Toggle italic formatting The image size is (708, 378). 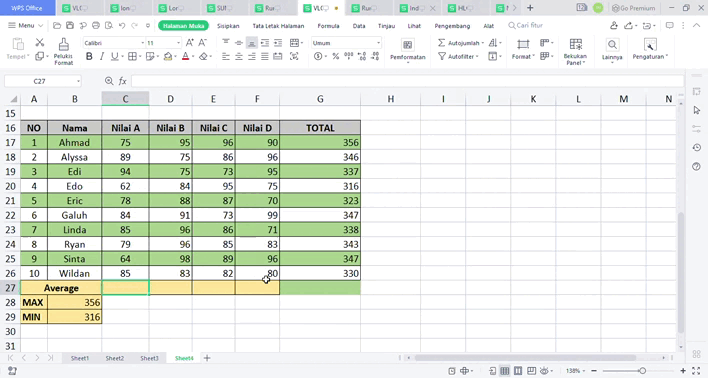(x=102, y=56)
